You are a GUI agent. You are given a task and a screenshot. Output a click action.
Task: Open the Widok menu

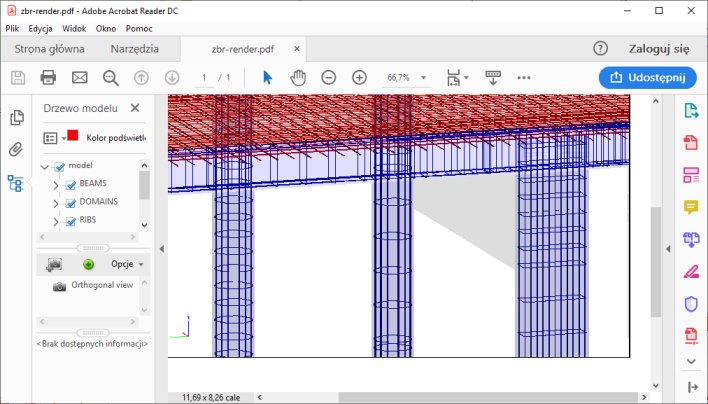(74, 28)
